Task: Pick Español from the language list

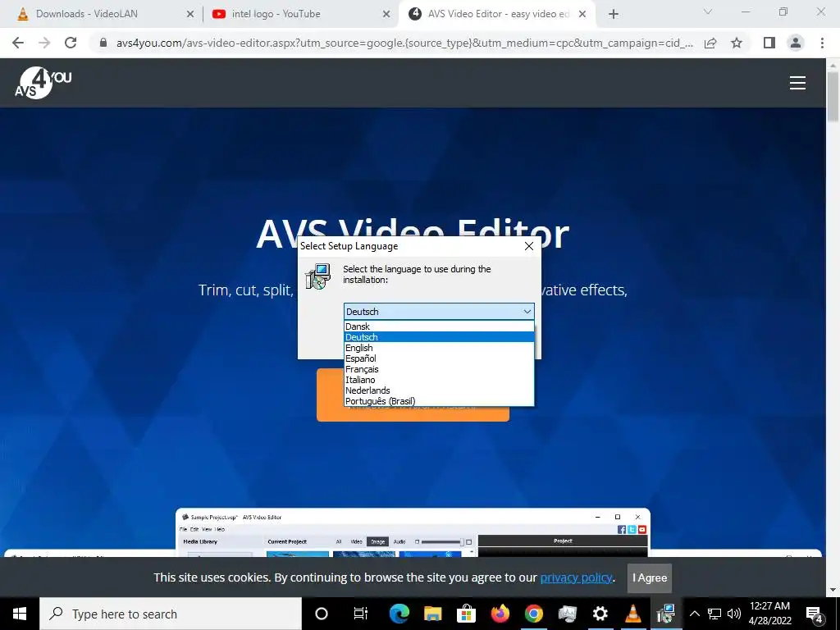Action: [x=439, y=358]
